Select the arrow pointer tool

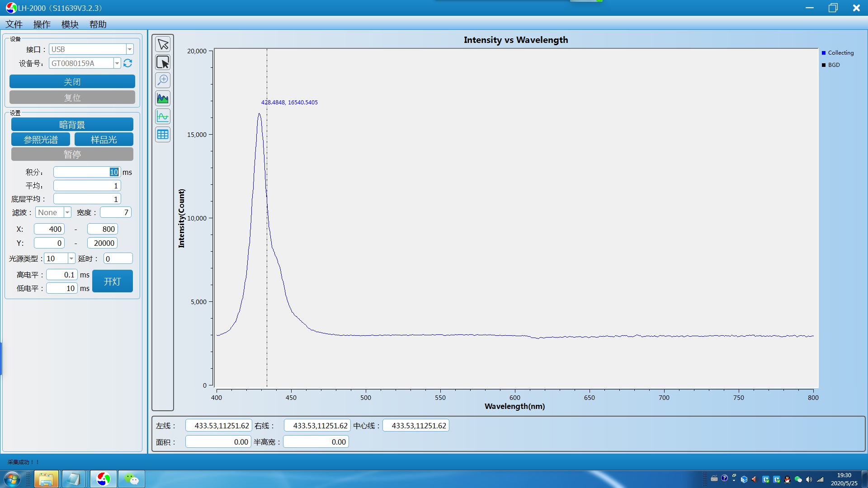pos(163,44)
